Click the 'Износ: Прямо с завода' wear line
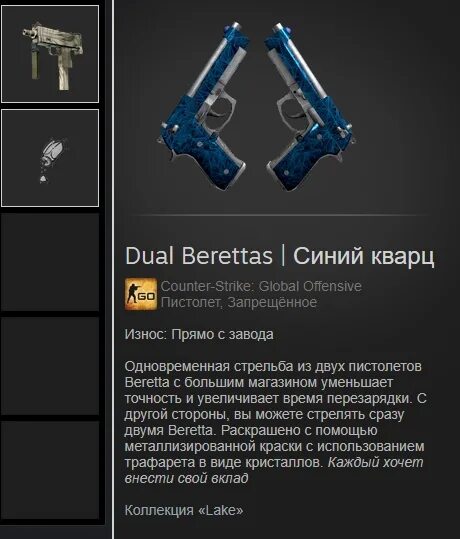 click(x=199, y=334)
